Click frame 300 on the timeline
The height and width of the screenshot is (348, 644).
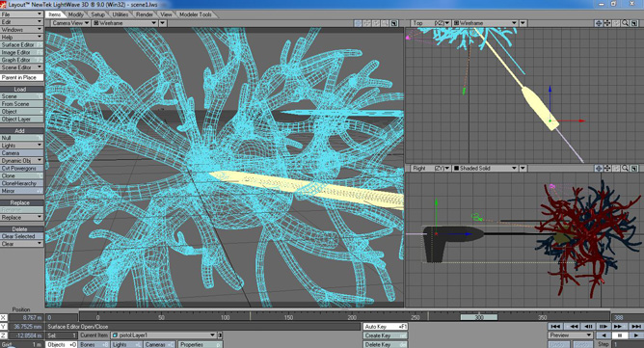tap(479, 317)
